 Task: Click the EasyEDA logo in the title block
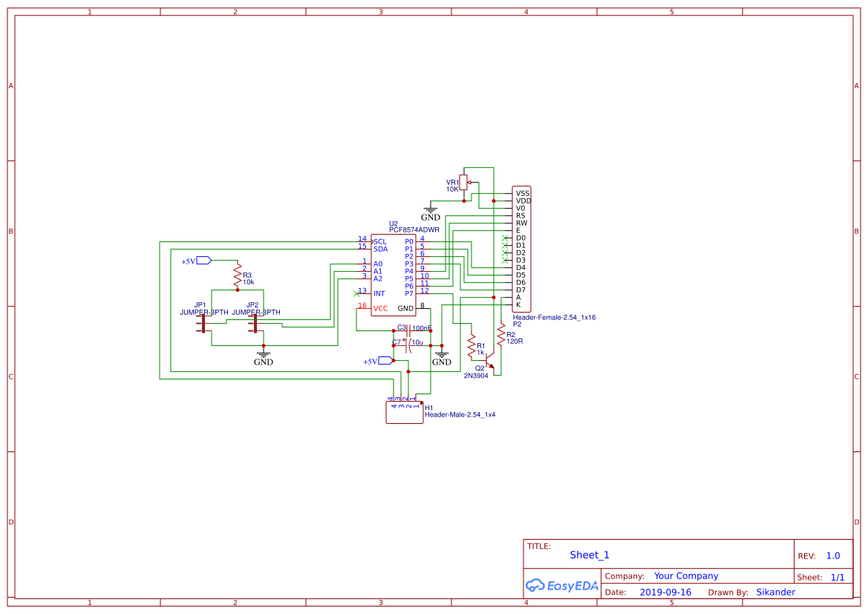pyautogui.click(x=561, y=586)
